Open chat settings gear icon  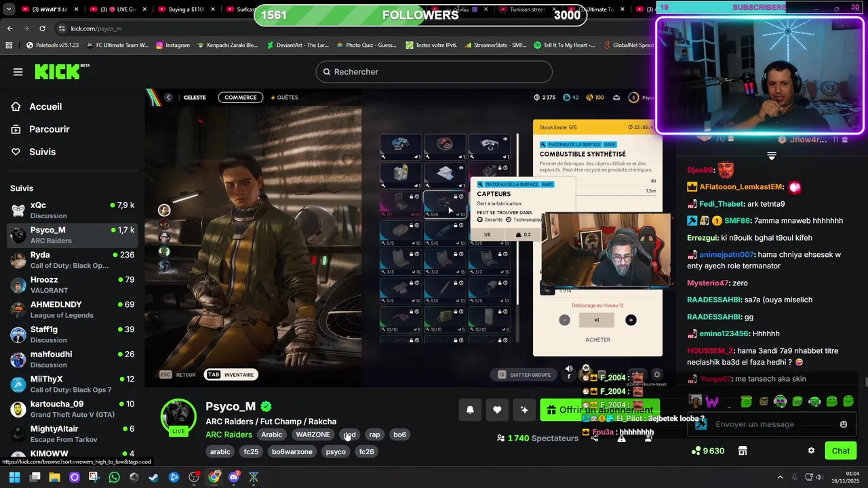coord(811,451)
